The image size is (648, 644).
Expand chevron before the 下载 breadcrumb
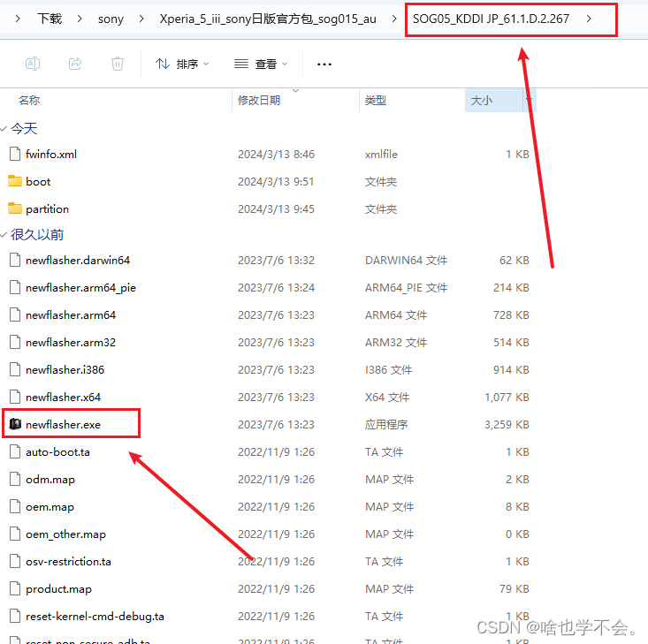tap(18, 19)
